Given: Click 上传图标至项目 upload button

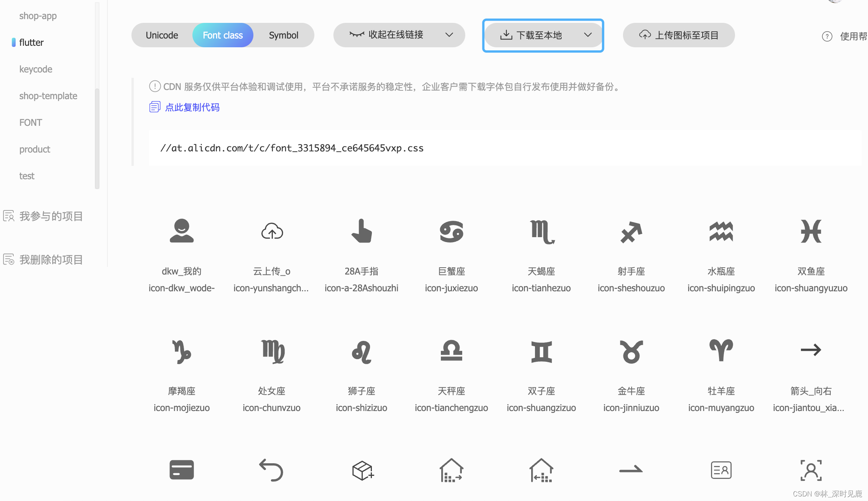Looking at the screenshot, I should click(679, 35).
